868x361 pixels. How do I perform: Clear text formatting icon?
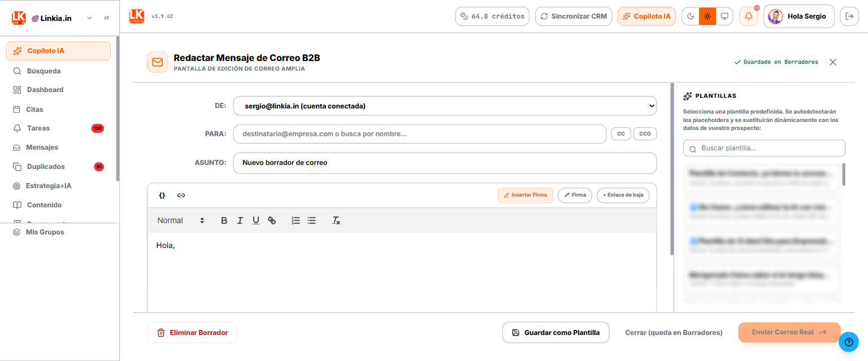click(336, 220)
